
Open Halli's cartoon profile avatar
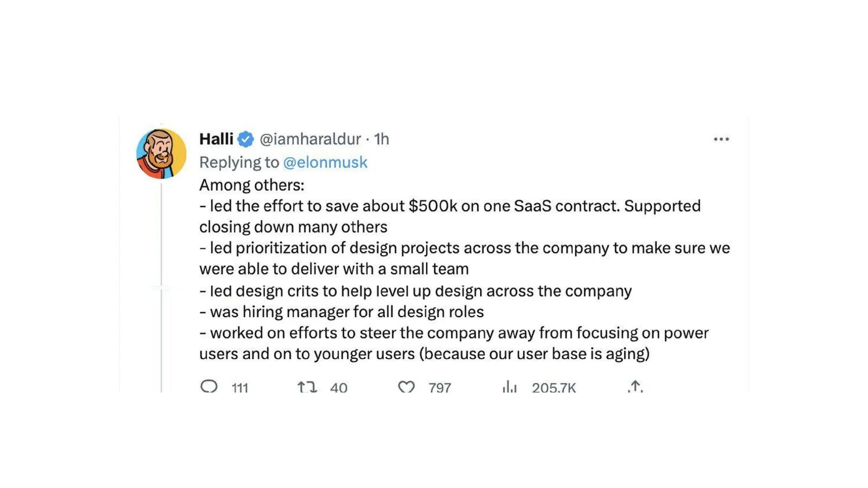click(161, 154)
